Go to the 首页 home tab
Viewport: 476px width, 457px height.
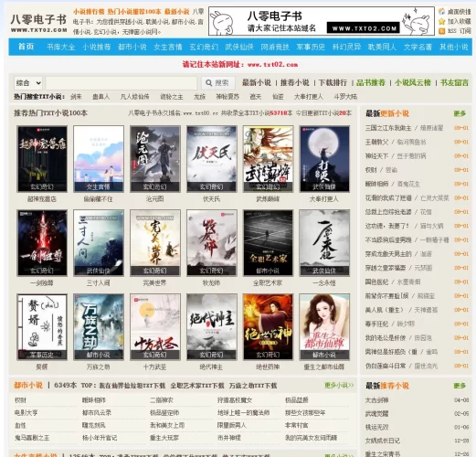tap(26, 47)
